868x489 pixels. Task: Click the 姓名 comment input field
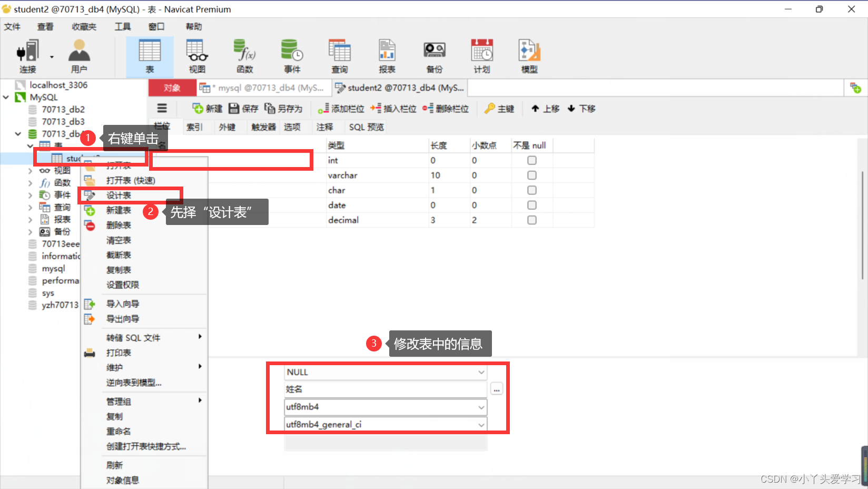click(x=386, y=389)
